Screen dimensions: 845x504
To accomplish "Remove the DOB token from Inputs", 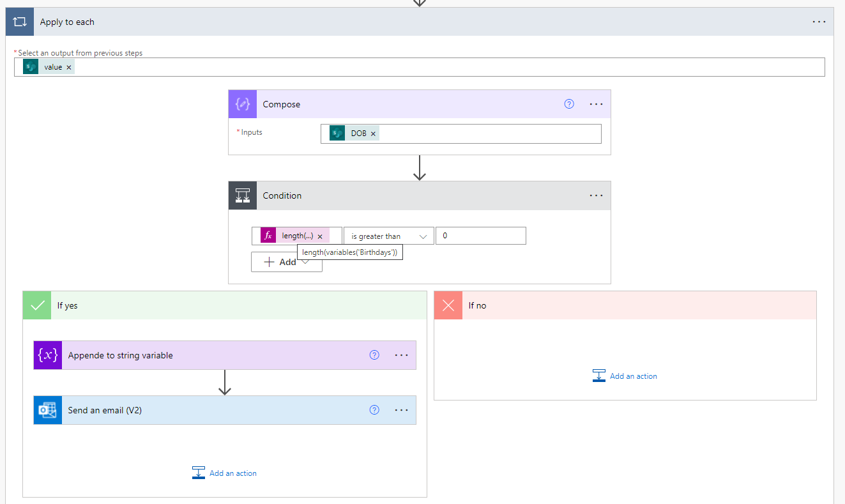I will point(373,134).
